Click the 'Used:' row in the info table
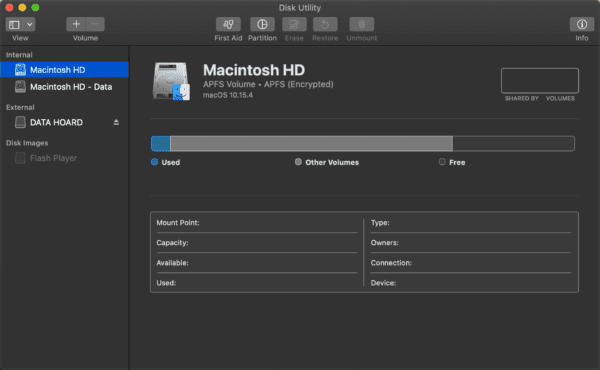 (257, 283)
